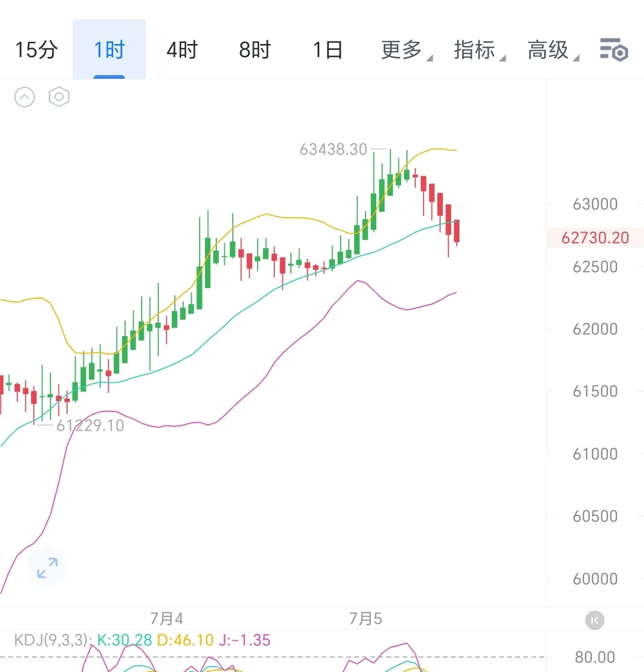This screenshot has height=672, width=644.
Task: Open chart settings list icon
Action: coord(613,50)
